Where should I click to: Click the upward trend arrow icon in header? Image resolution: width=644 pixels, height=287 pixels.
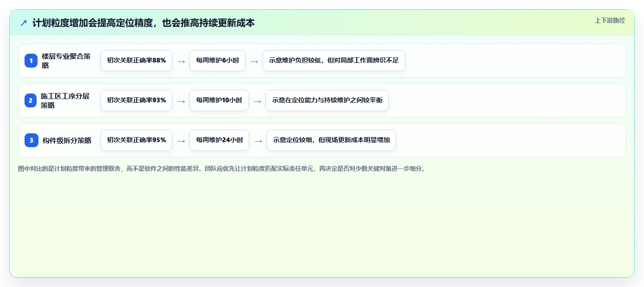[24, 23]
